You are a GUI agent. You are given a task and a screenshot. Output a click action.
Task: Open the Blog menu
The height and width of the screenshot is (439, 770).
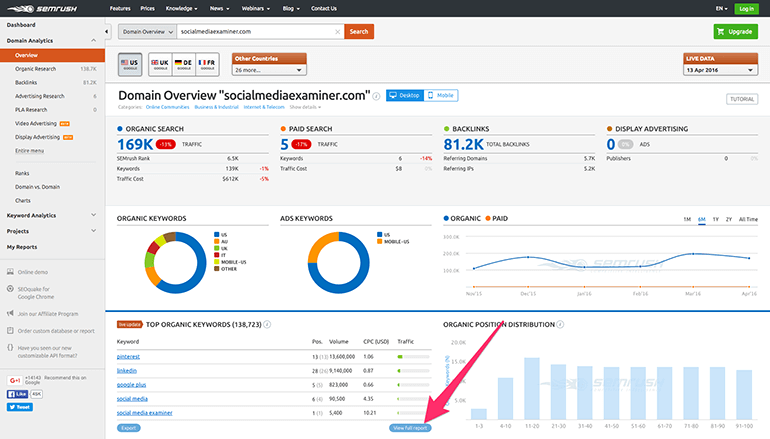click(x=291, y=8)
